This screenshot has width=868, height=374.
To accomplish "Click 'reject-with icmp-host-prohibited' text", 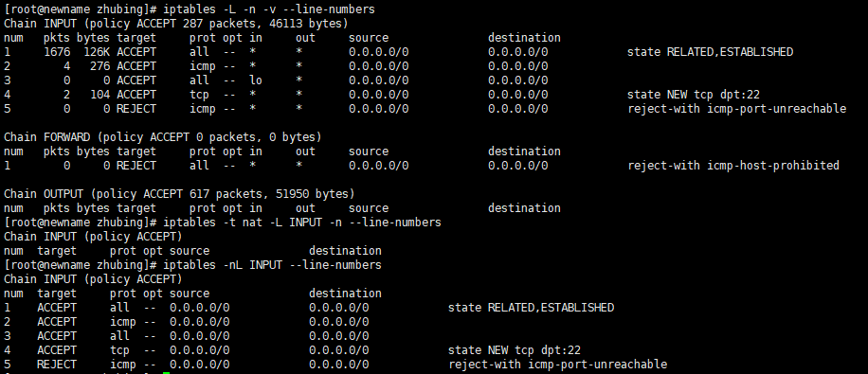I will click(733, 166).
